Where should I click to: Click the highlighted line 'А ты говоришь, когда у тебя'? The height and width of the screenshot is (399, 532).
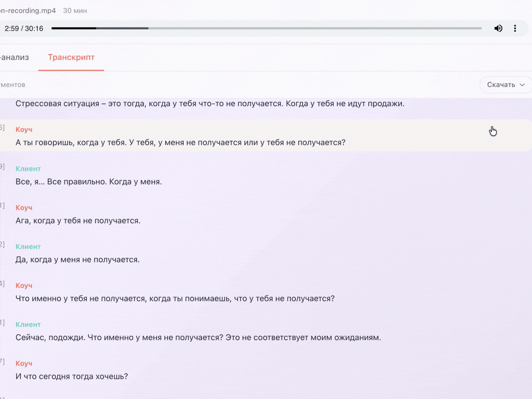coord(180,143)
